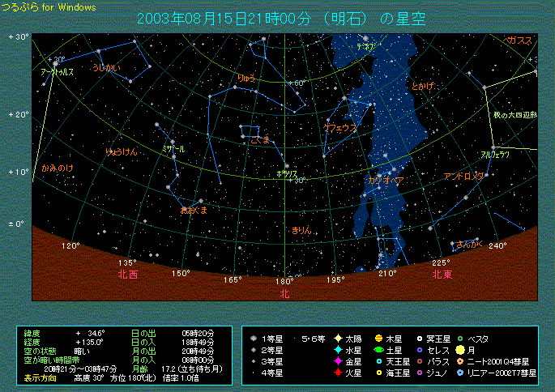Click the Sun (太陽) legend icon
The image size is (555, 392).
338,339
